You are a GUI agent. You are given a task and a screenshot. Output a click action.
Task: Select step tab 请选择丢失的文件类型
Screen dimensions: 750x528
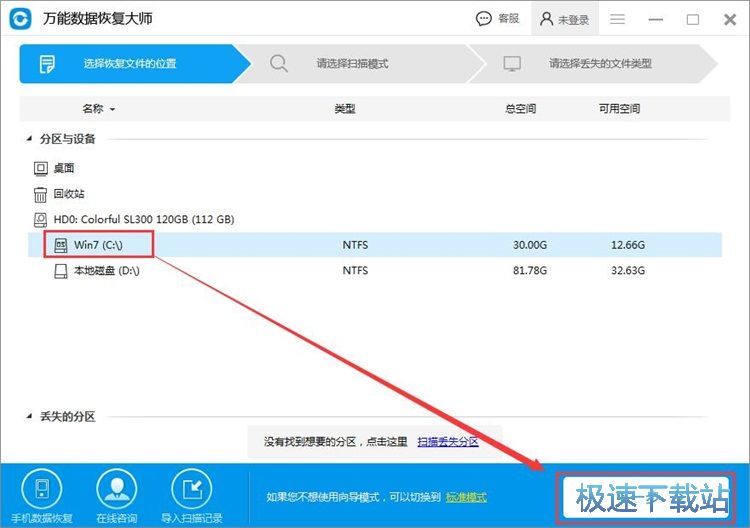click(x=593, y=64)
